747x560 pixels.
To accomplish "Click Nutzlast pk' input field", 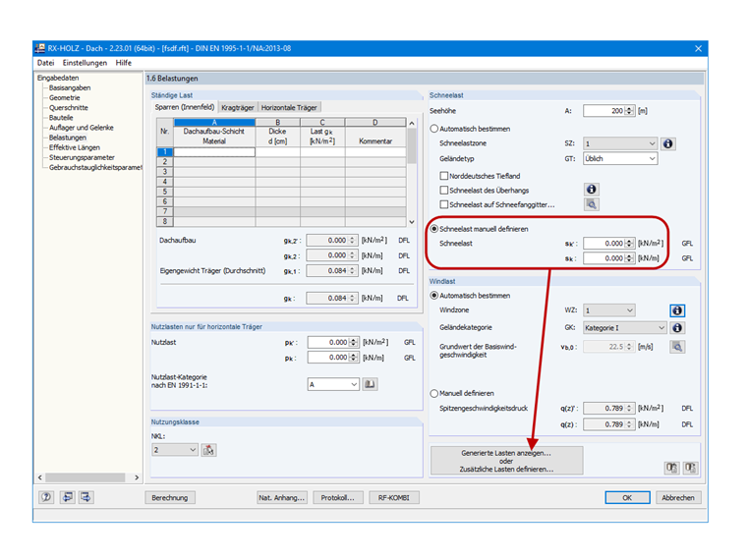I will pyautogui.click(x=328, y=342).
